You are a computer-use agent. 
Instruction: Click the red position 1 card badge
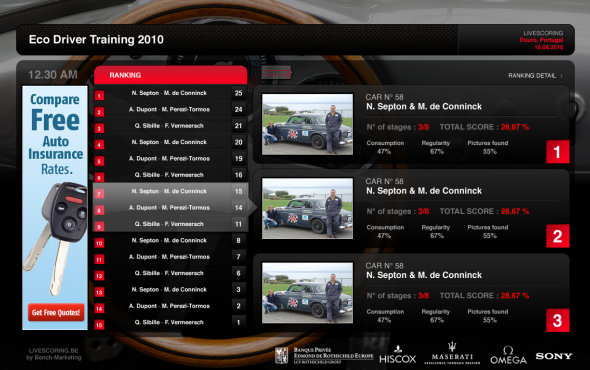557,152
